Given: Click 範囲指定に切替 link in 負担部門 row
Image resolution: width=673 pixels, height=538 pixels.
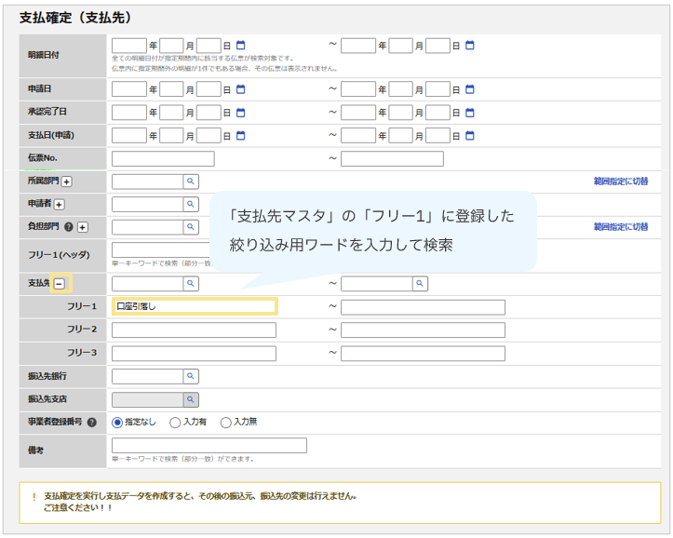Looking at the screenshot, I should (x=621, y=227).
